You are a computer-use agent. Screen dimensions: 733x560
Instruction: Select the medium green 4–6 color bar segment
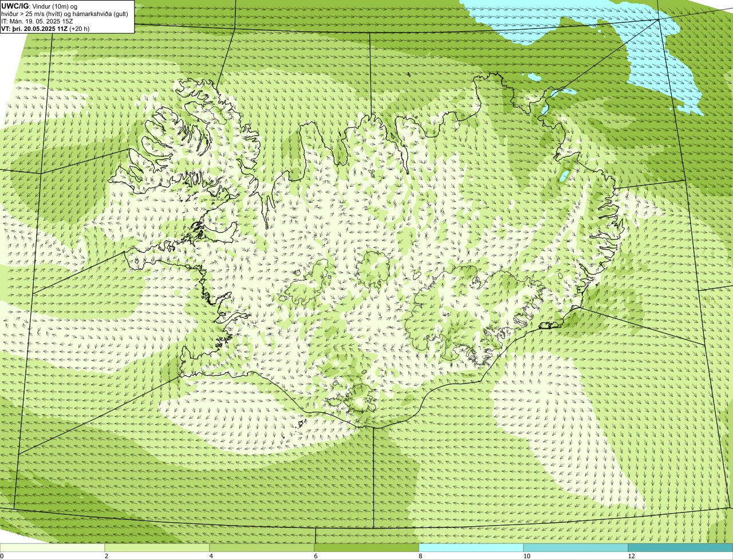(x=262, y=548)
